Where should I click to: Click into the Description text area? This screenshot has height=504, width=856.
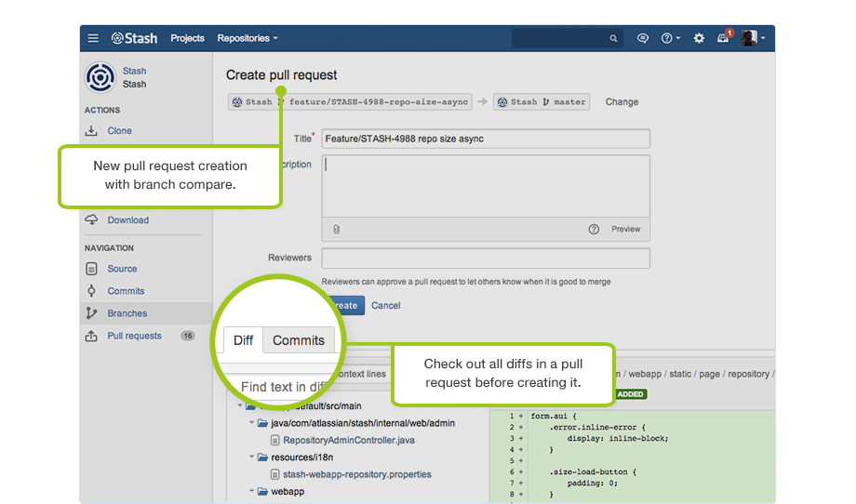486,186
